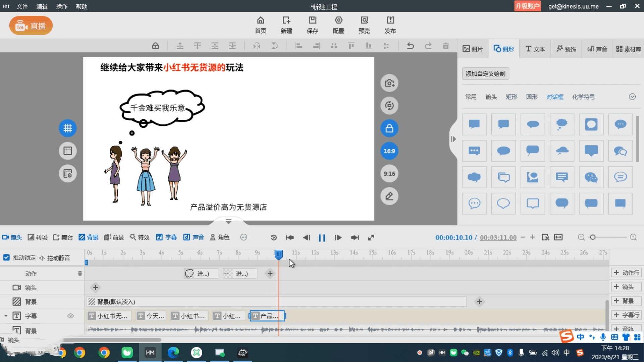Select the 化学符号 shape category
This screenshot has width=644, height=362.
coord(584,97)
